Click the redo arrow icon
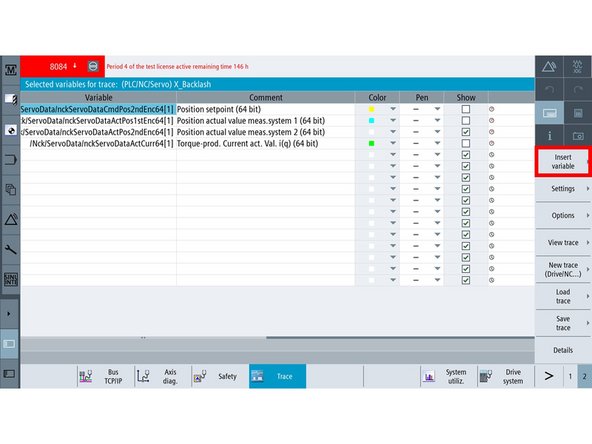Screen dimensions: 592x444 [x=577, y=89]
